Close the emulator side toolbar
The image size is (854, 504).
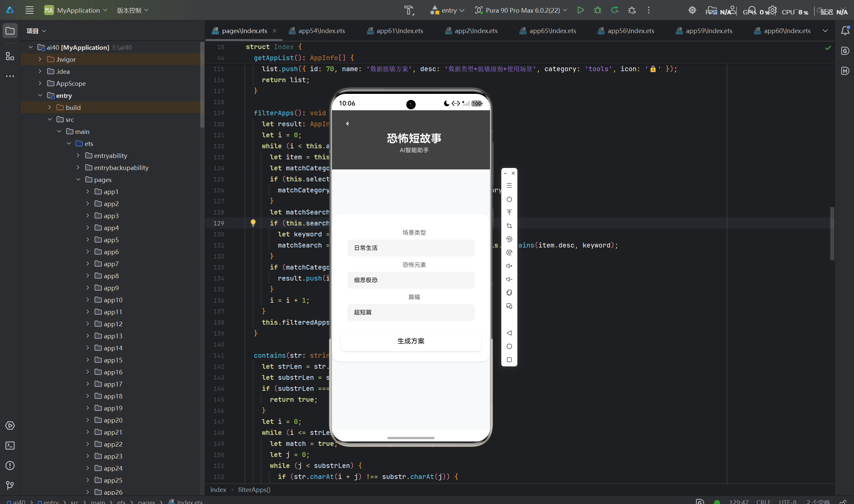click(x=513, y=173)
